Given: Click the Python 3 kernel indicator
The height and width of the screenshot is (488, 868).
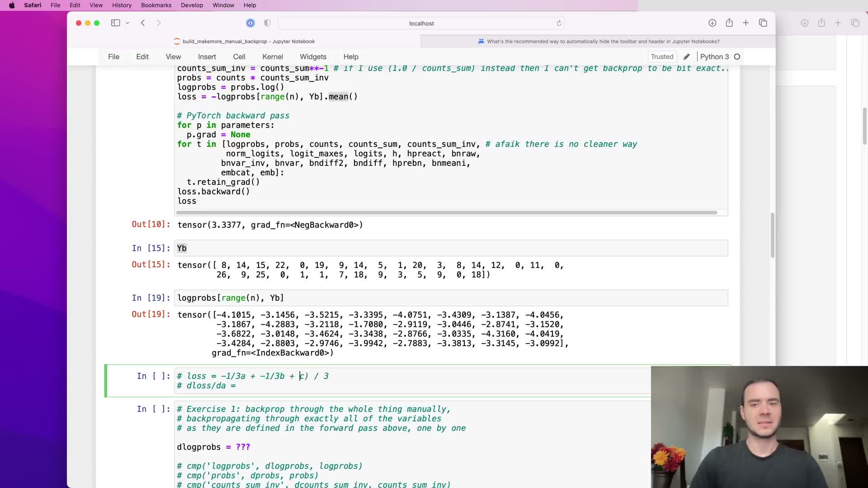Looking at the screenshot, I should 714,56.
